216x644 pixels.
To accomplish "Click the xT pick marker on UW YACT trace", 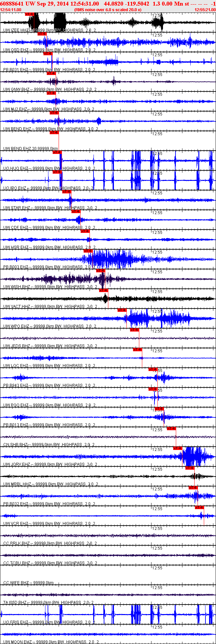I will (103, 290).
